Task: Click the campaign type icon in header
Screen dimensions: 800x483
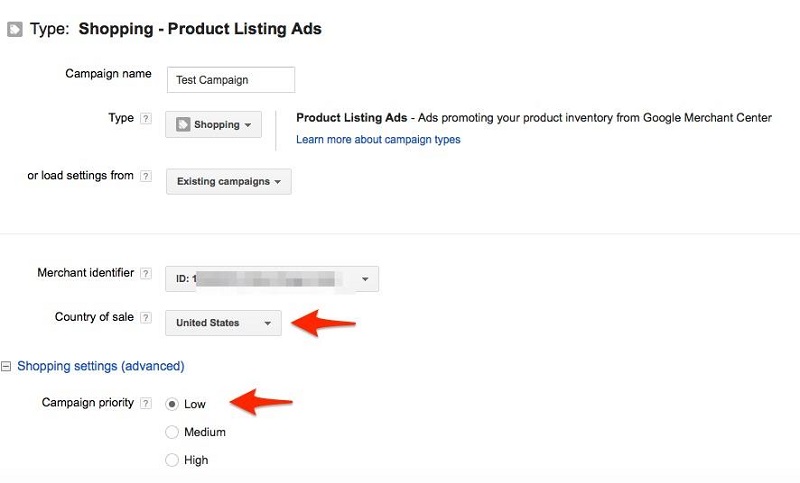Action: (x=14, y=29)
